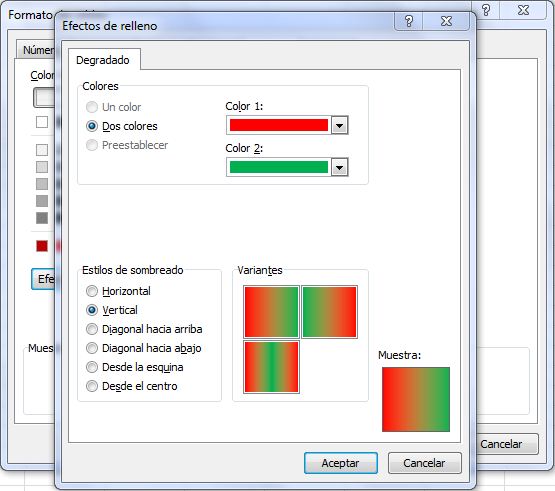Select the Preestablecer radio button
The image size is (555, 491).
(92, 145)
